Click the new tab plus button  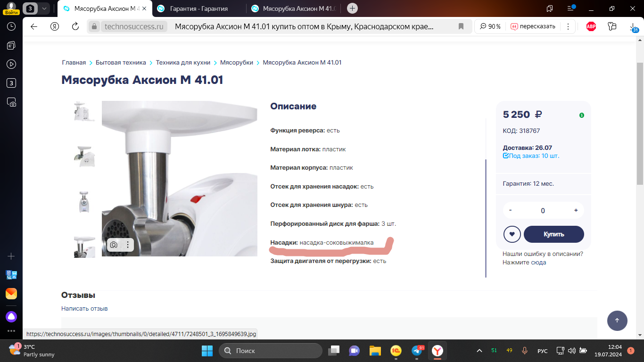tap(352, 8)
